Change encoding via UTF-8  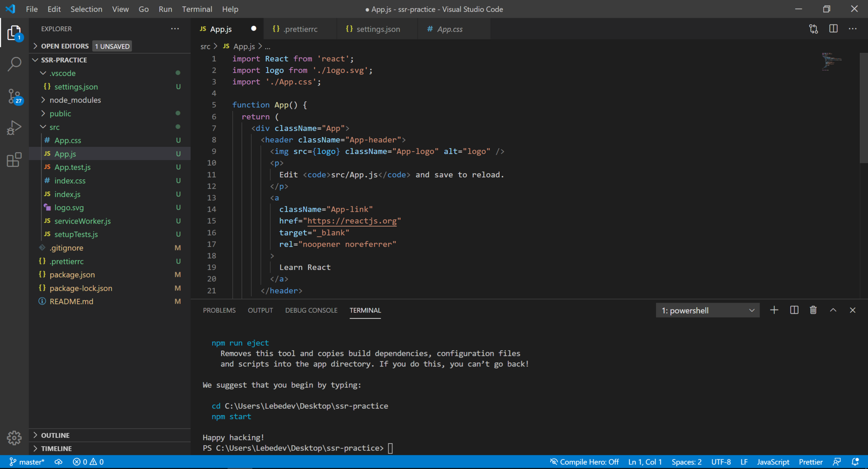[721, 462]
